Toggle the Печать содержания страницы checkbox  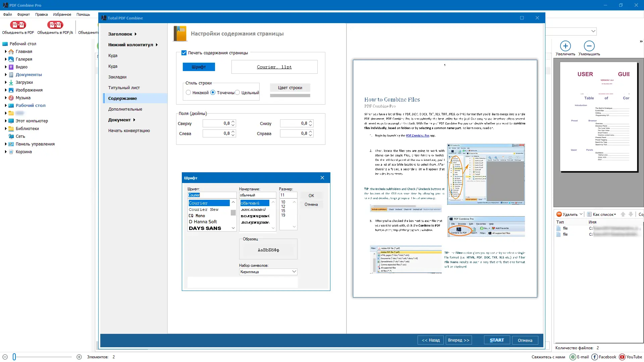184,53
